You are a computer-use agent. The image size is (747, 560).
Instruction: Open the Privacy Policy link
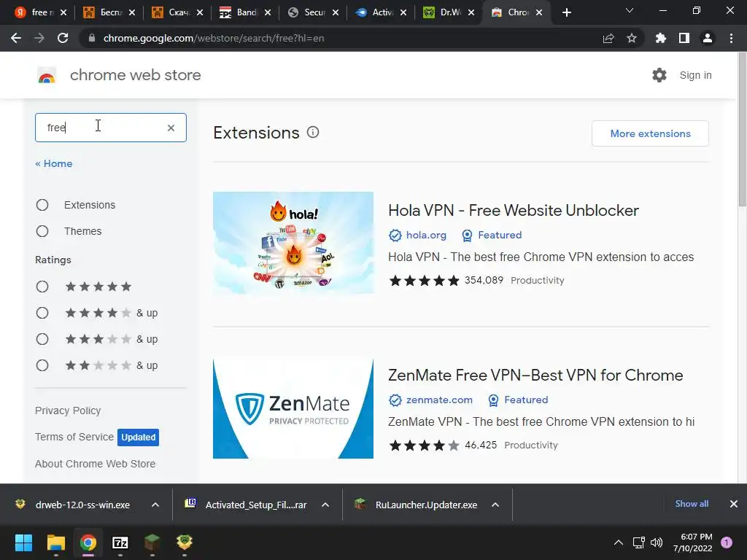click(x=68, y=411)
